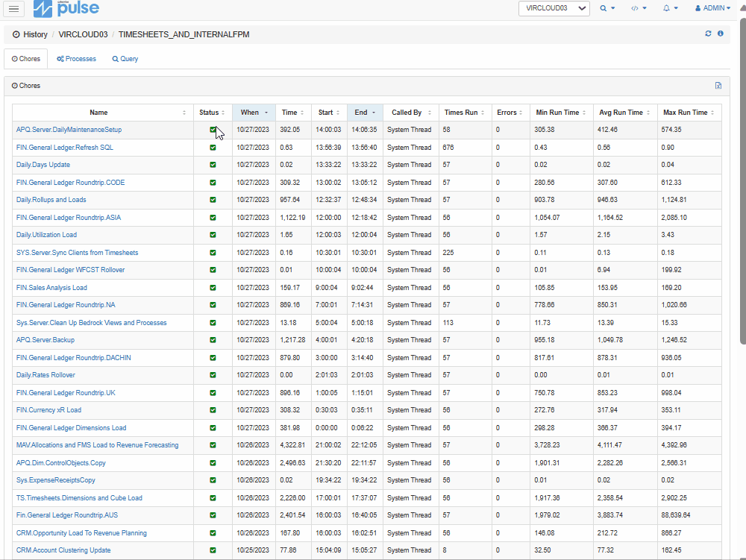
Task: Open the Daily.Rollups and Loads chore link
Action: pos(51,200)
